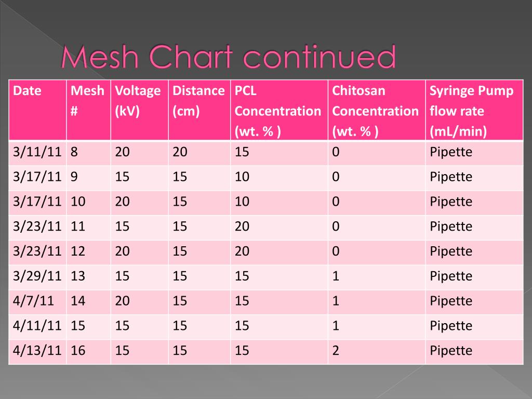Click mesh number 10 cell
The height and width of the screenshot is (399, 532).
88,203
